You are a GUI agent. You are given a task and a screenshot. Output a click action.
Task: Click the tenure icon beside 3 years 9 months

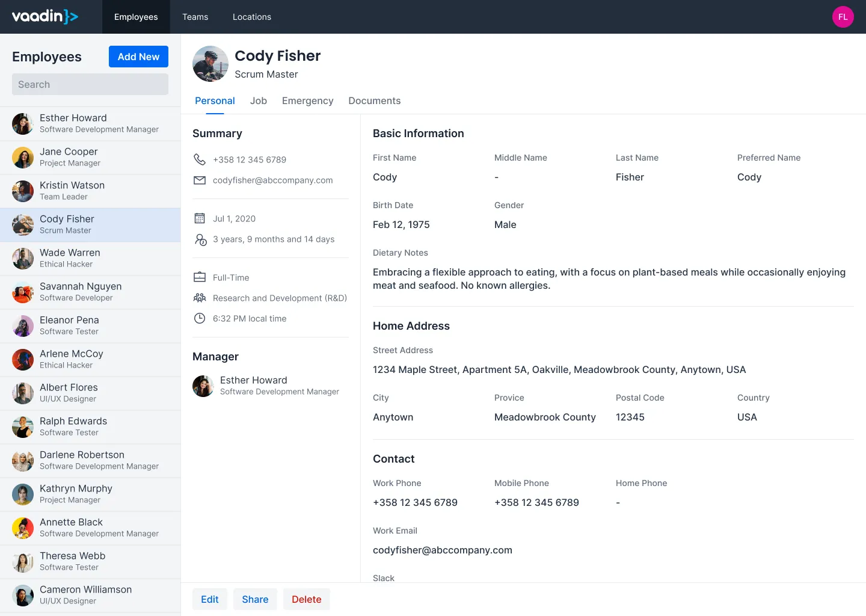click(x=200, y=239)
